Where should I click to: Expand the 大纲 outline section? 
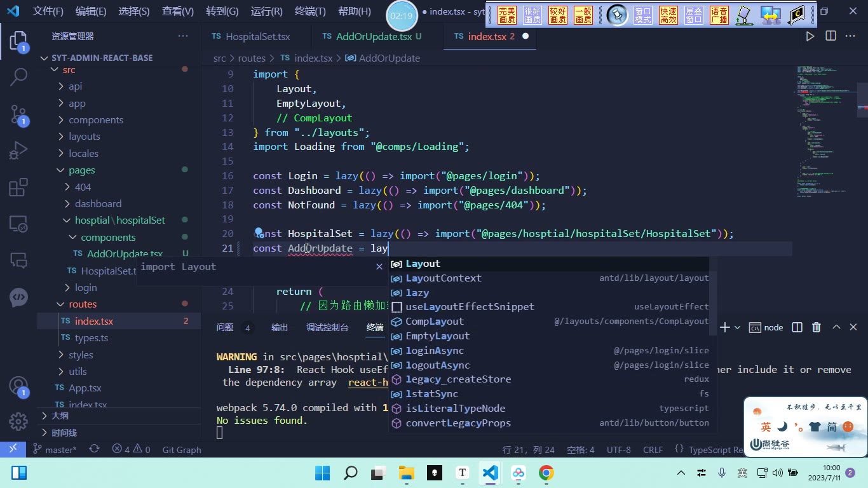tap(60, 416)
